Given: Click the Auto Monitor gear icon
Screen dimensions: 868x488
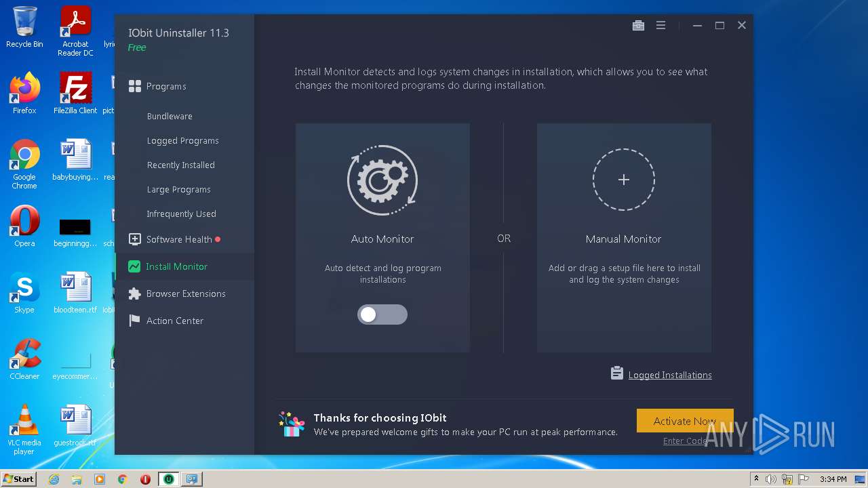Looking at the screenshot, I should (382, 180).
